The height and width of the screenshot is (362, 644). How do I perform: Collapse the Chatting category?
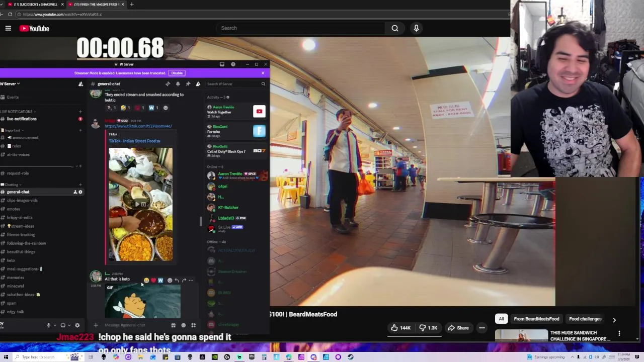coord(11,185)
